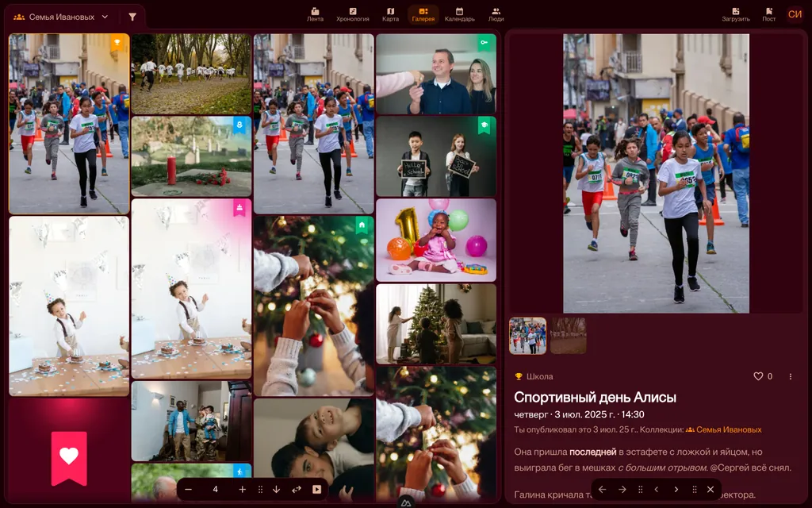The image size is (812, 508).
Task: Go to previous post with left arrow
Action: pos(603,489)
